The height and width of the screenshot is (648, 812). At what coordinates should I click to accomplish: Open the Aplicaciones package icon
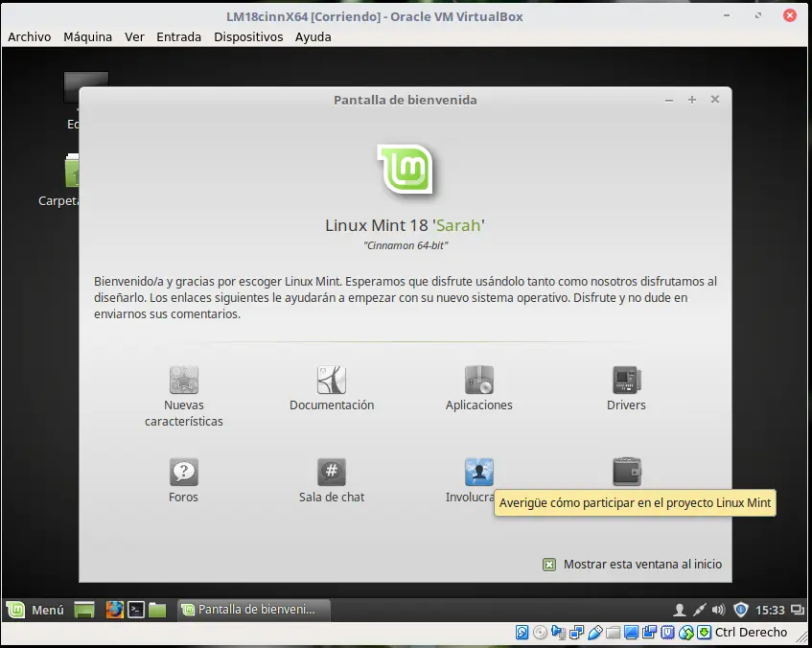pyautogui.click(x=479, y=380)
